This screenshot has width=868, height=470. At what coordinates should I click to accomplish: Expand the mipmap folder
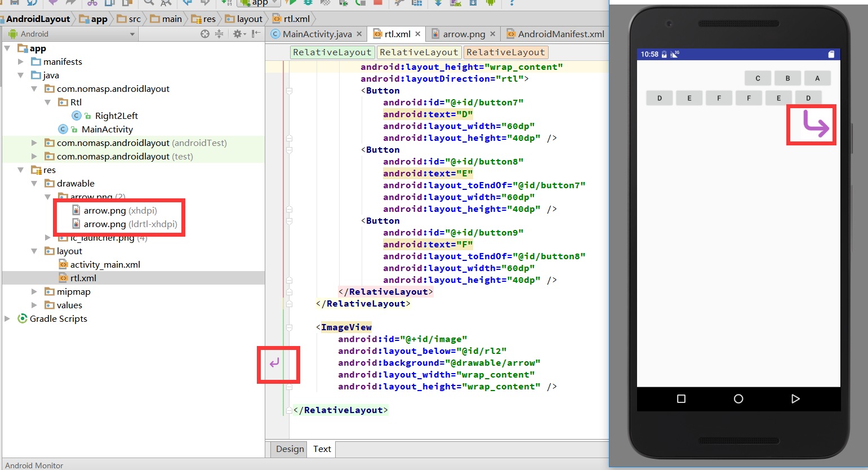tap(34, 291)
